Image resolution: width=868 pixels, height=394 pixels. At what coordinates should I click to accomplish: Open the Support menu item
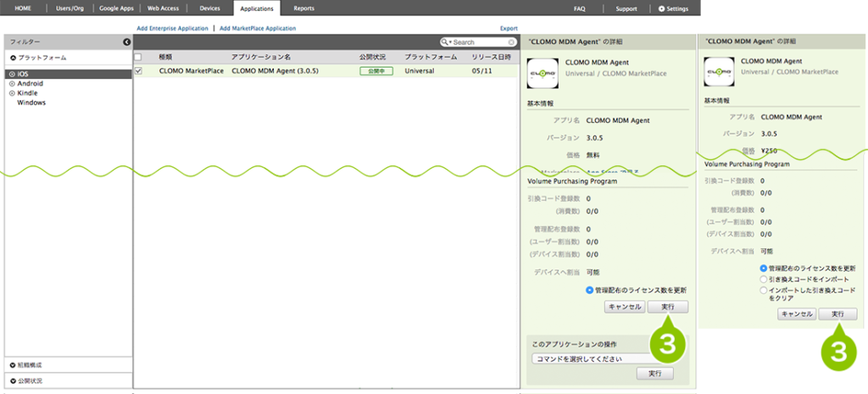pyautogui.click(x=626, y=8)
